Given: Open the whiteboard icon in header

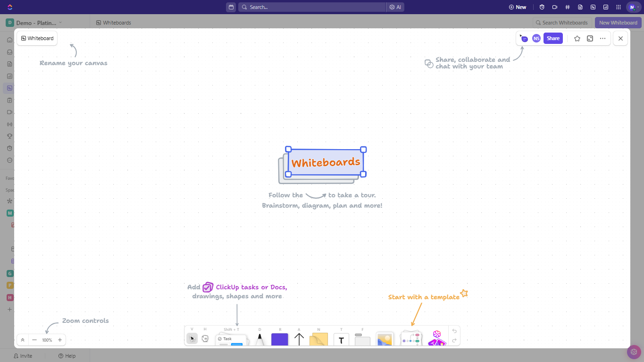Looking at the screenshot, I should tap(593, 7).
